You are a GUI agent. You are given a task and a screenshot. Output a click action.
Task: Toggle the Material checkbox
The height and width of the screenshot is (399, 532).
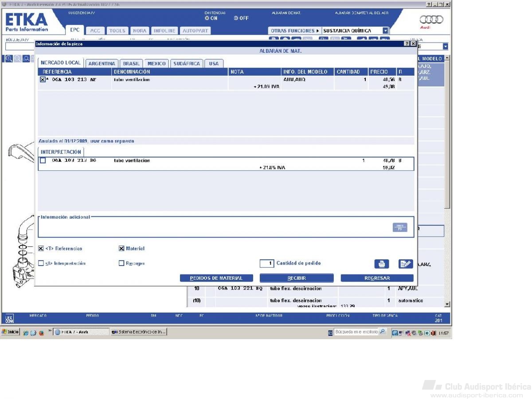[x=121, y=249]
